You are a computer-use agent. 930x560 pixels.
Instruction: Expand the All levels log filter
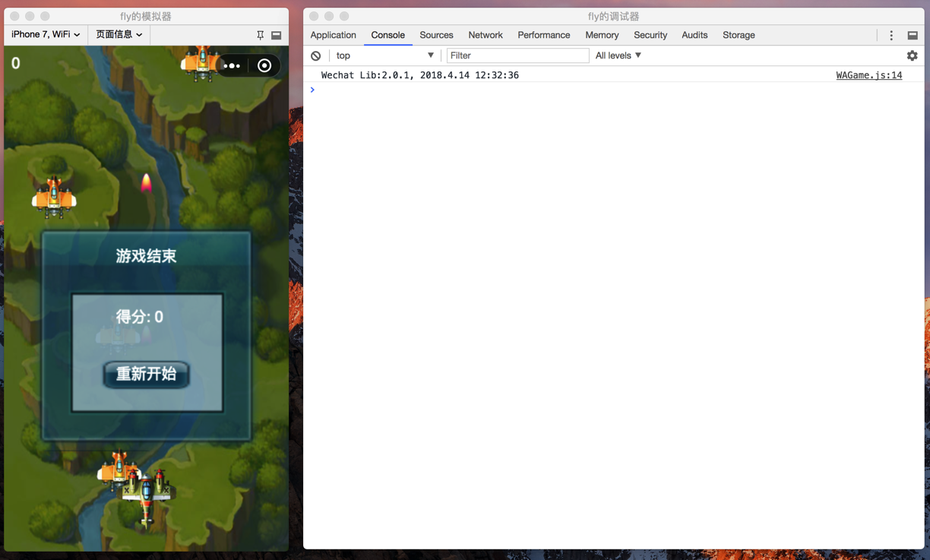618,55
